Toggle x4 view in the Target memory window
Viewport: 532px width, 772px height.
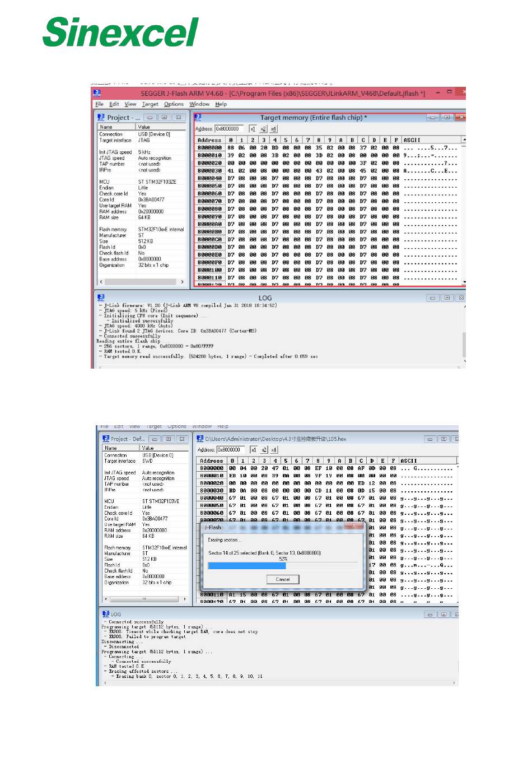coord(273,129)
